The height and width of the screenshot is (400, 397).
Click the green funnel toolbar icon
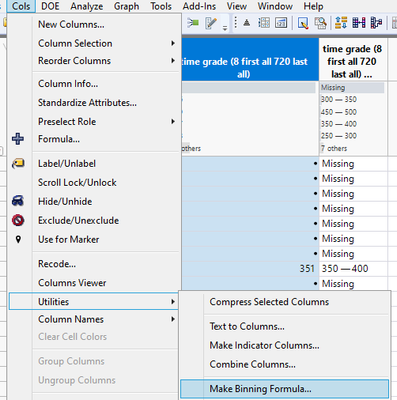click(x=193, y=23)
